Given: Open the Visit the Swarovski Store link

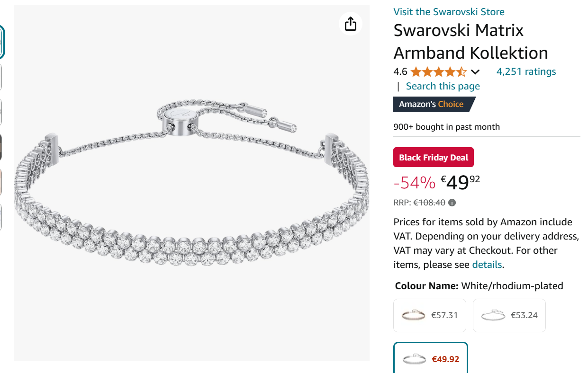Looking at the screenshot, I should (449, 12).
